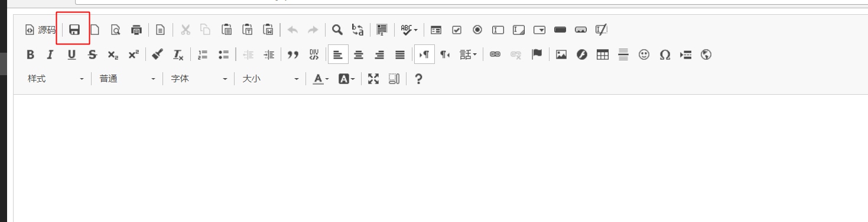Insert a hidden form field
Viewport: 868px width, 222px height.
(602, 30)
